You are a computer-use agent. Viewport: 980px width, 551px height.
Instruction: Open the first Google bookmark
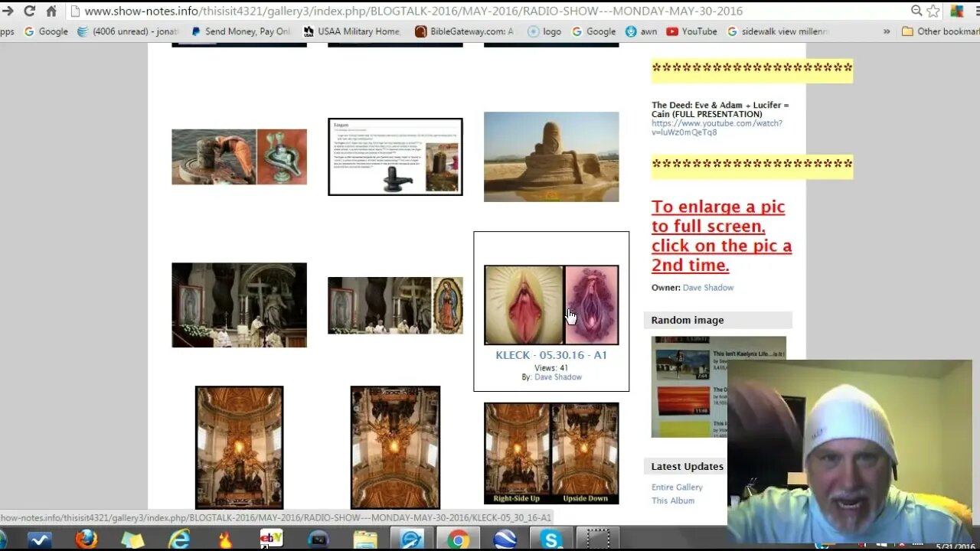46,31
